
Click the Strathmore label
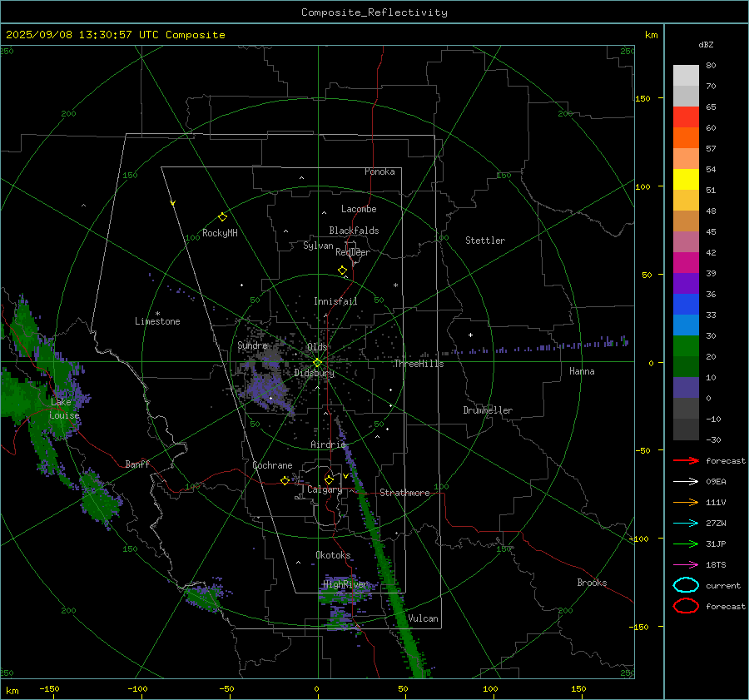coord(404,493)
